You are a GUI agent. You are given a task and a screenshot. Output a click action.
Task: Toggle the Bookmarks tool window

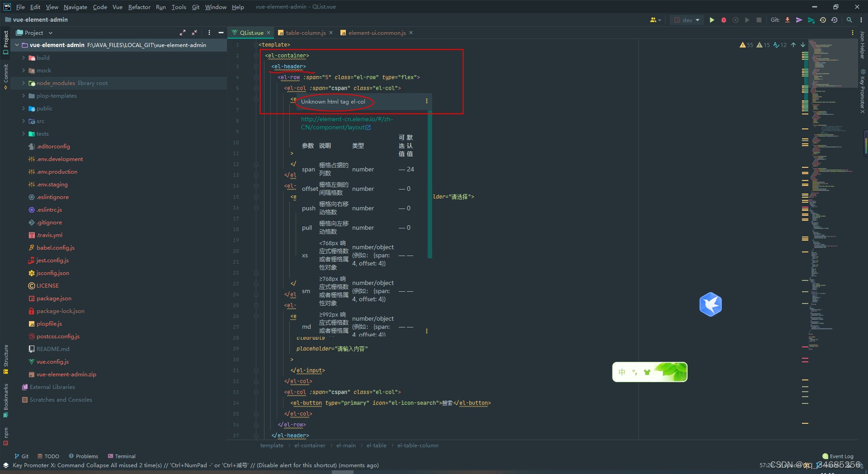coord(5,400)
